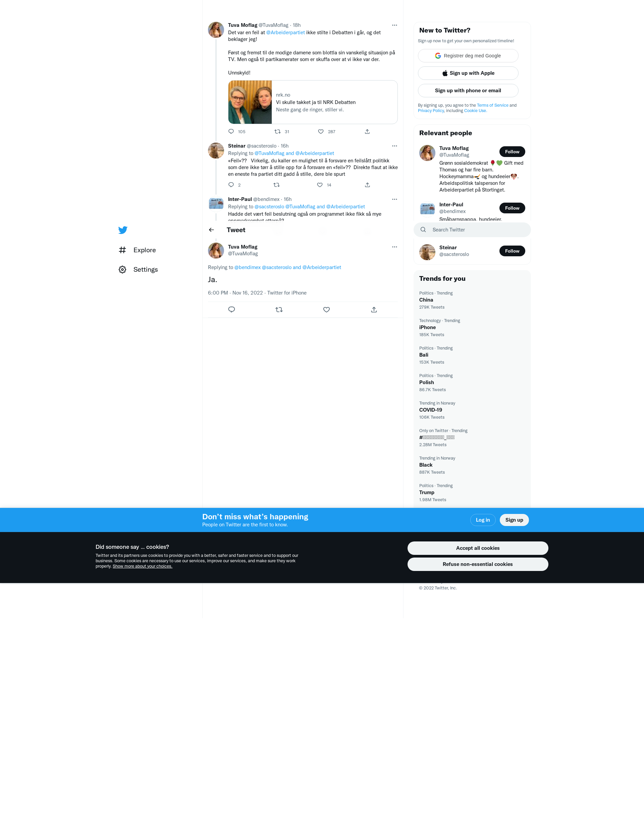The width and height of the screenshot is (644, 839).
Task: Open the Cookie Use link
Action: click(x=475, y=111)
